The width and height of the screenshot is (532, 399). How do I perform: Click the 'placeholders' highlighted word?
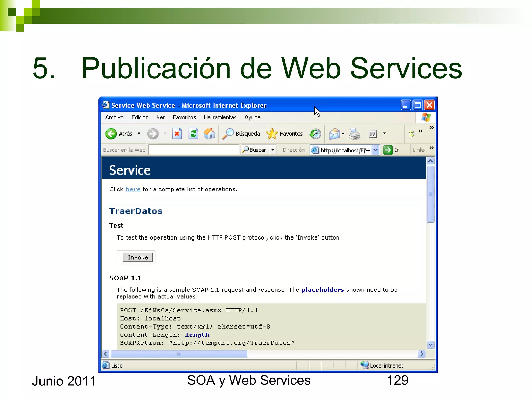point(323,290)
